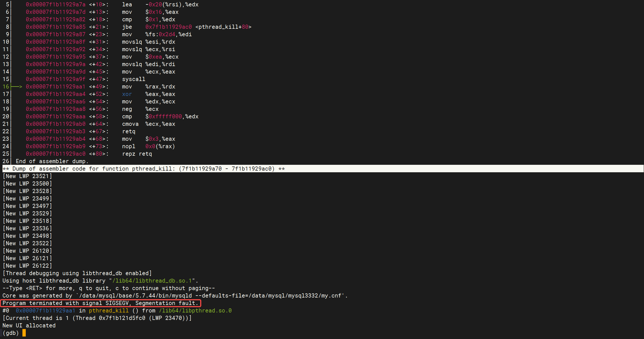Click line number 16 in gutter
This screenshot has width=644, height=339.
6,87
